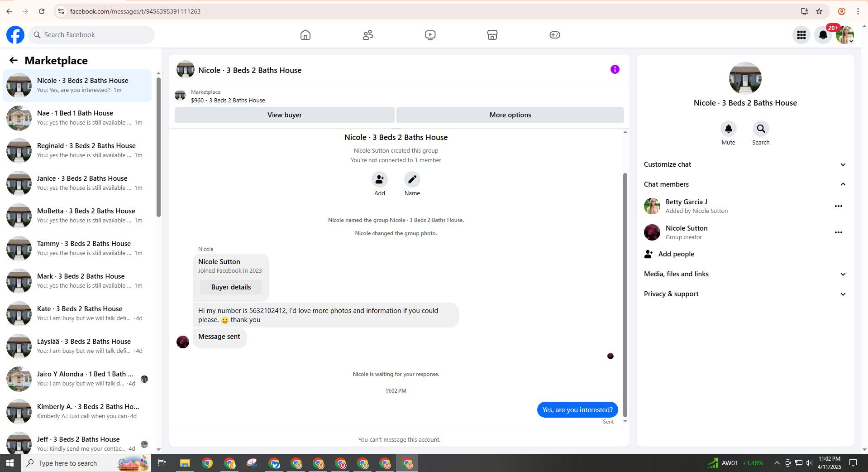Open the Video (Watch) icon
Image resolution: width=868 pixels, height=472 pixels.
430,35
